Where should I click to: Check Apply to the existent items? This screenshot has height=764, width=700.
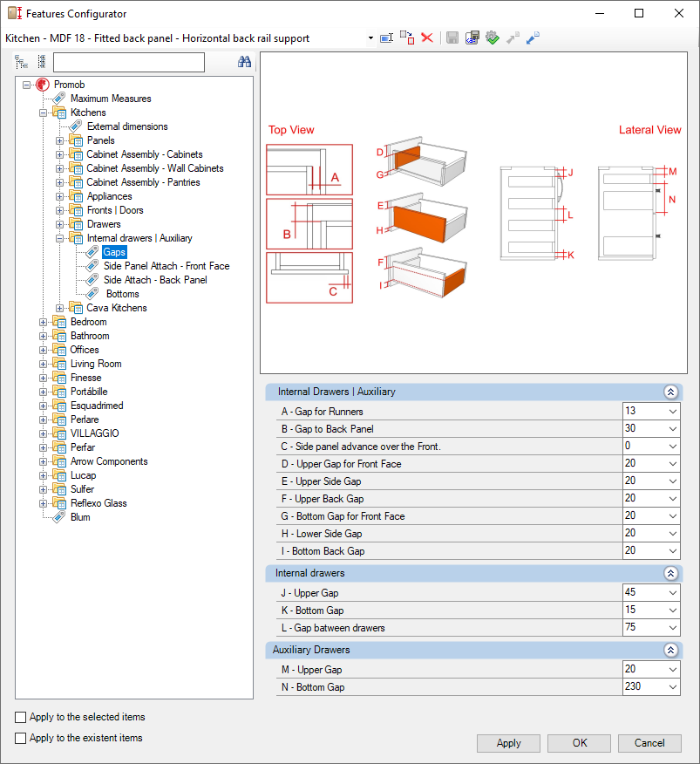[x=20, y=738]
